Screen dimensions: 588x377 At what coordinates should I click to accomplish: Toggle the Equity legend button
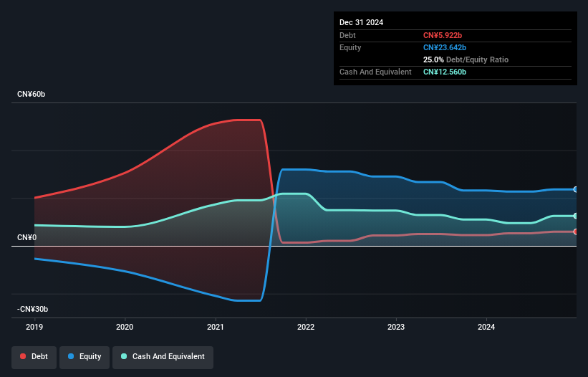pyautogui.click(x=85, y=357)
